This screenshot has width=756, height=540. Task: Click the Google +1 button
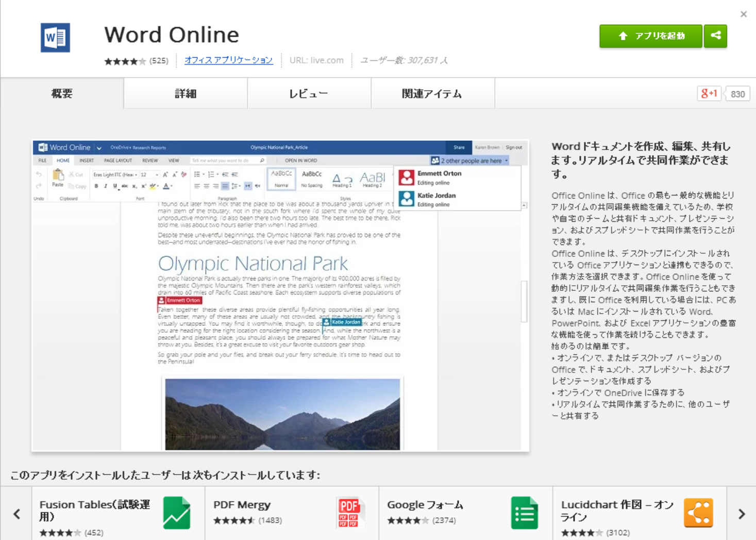709,93
